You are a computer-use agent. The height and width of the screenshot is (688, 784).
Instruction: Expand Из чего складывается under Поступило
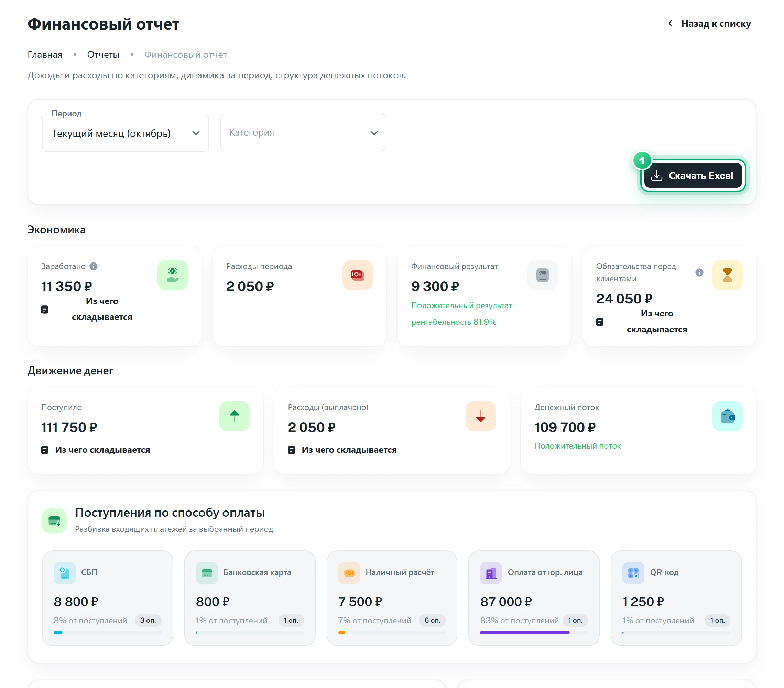96,450
